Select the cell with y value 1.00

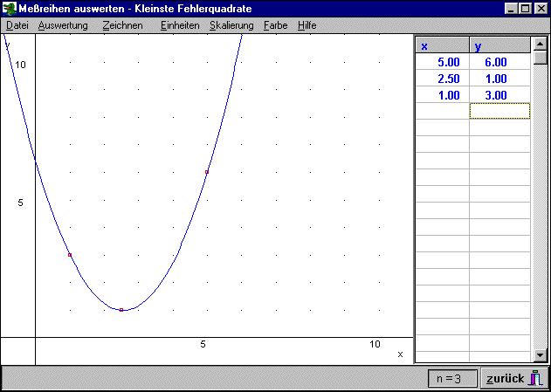coord(499,79)
